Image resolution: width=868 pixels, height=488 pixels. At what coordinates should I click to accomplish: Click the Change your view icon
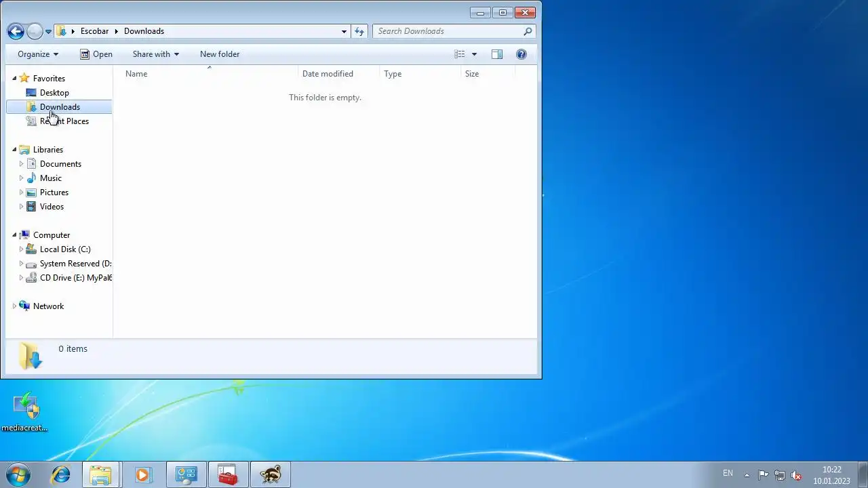coord(460,54)
